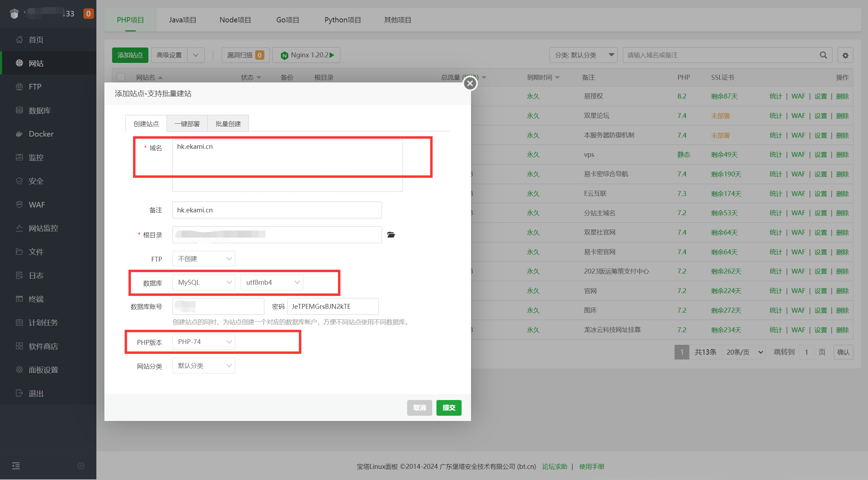
Task: Click the 域名 text area
Action: tap(288, 166)
